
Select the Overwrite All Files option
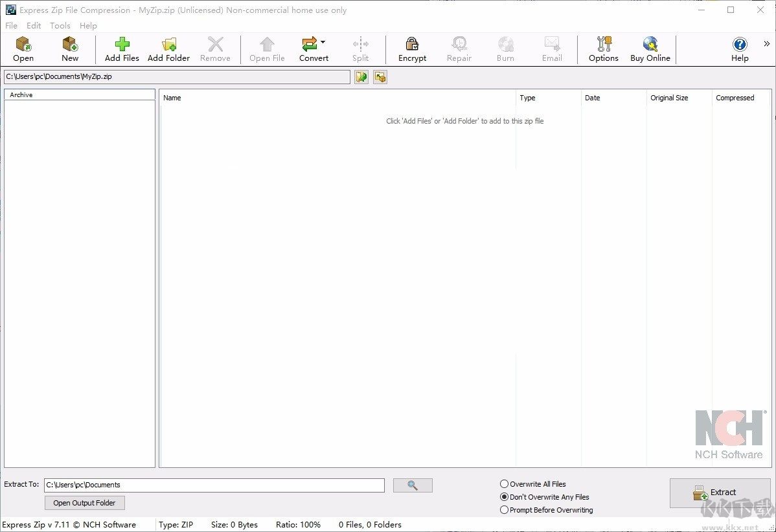click(504, 483)
